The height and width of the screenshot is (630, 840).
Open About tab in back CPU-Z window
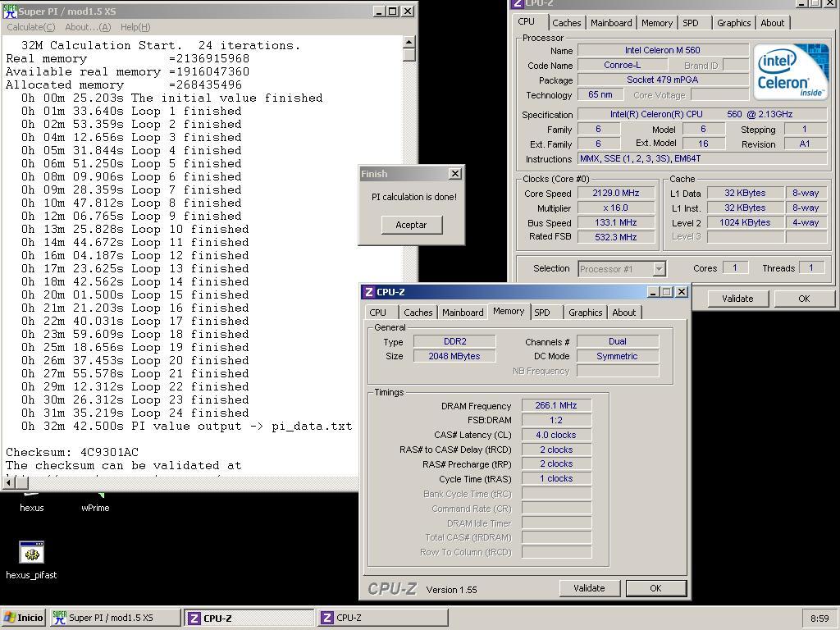[x=773, y=23]
